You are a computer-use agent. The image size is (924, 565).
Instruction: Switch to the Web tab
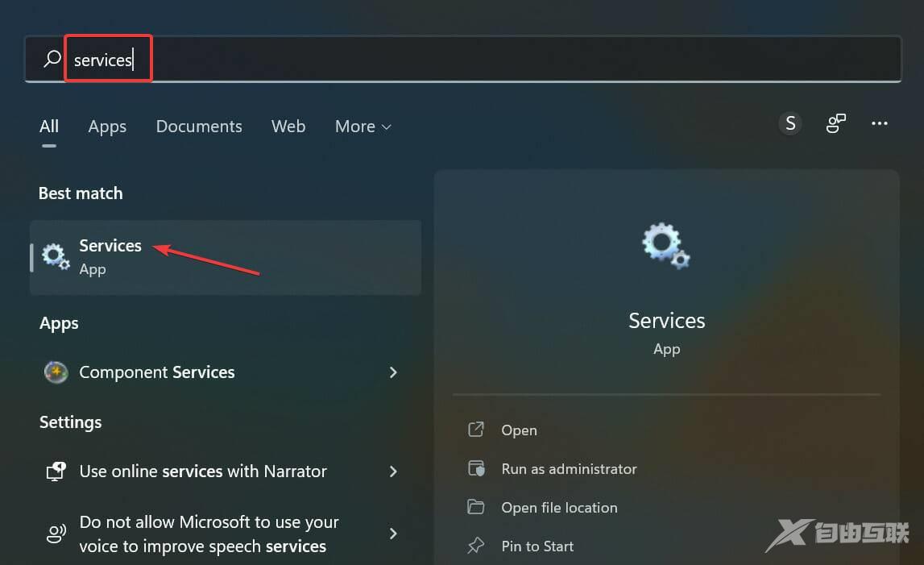pos(288,127)
